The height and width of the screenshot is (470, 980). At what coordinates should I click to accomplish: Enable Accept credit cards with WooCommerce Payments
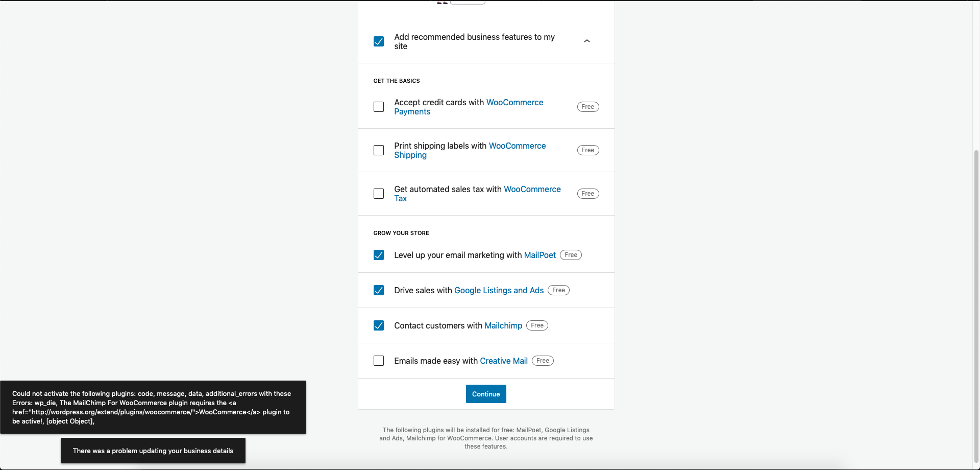click(379, 107)
